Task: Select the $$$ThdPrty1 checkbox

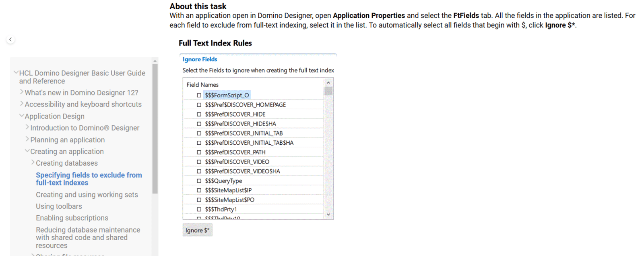Action: [199, 210]
